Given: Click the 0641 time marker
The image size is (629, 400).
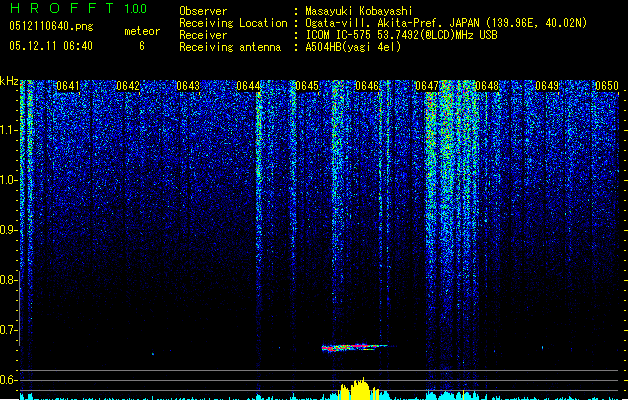Looking at the screenshot, I should click(68, 86).
